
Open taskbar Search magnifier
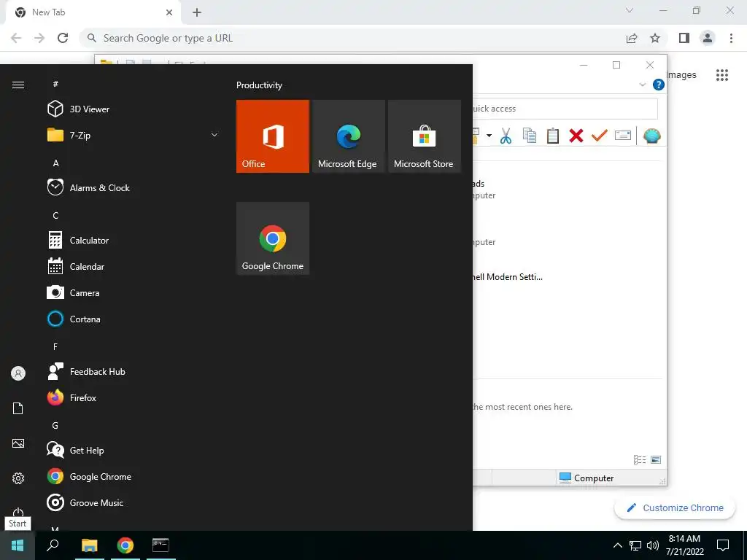[53, 545]
